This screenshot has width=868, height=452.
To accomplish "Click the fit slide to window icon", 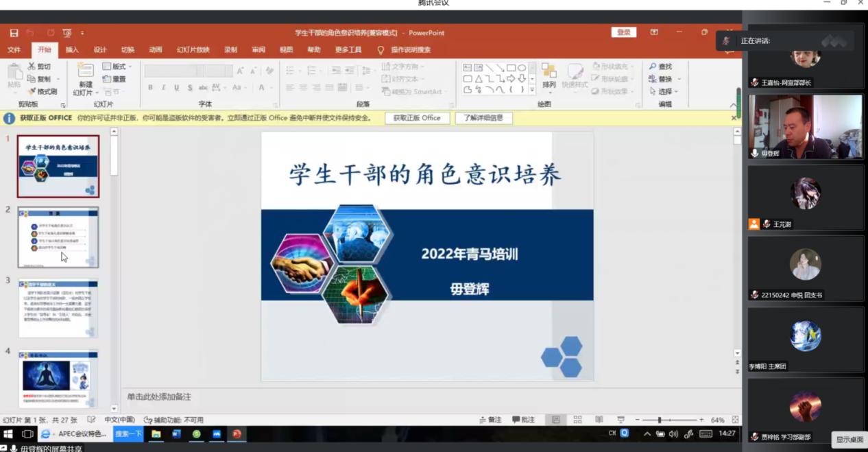I will point(735,420).
